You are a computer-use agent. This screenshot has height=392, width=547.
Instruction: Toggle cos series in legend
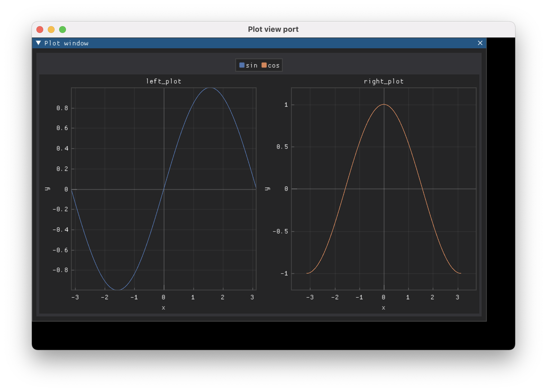[x=273, y=65]
